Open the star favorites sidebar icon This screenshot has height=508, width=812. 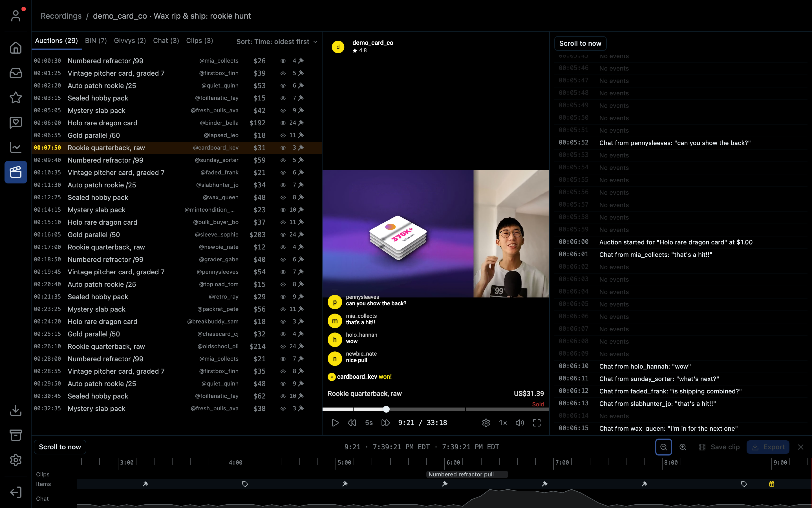pyautogui.click(x=16, y=97)
